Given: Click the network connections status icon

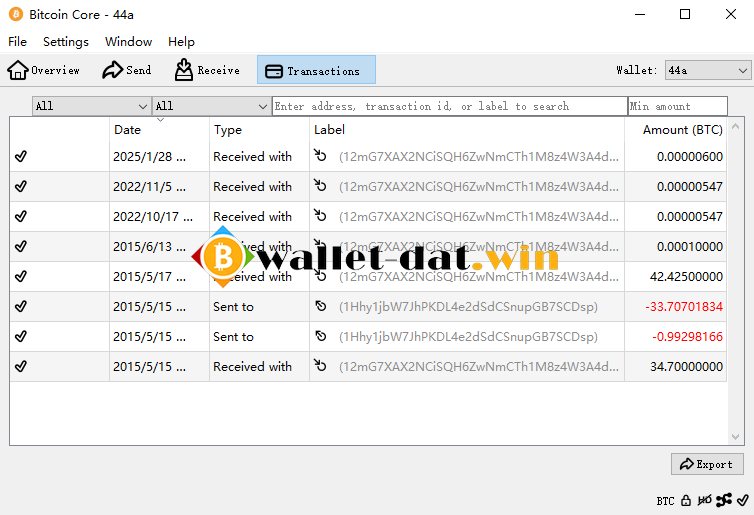Looking at the screenshot, I should click(x=724, y=501).
